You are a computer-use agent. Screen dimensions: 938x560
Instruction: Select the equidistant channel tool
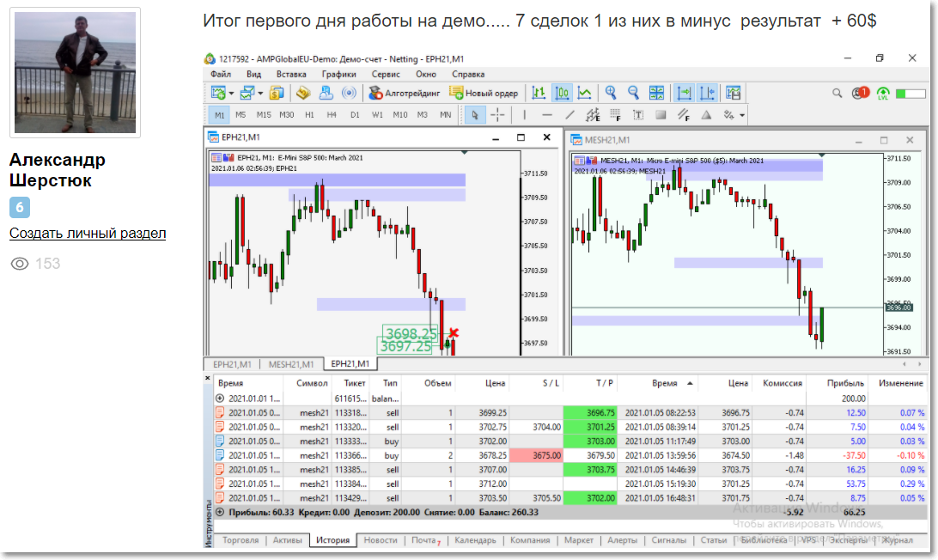click(593, 115)
